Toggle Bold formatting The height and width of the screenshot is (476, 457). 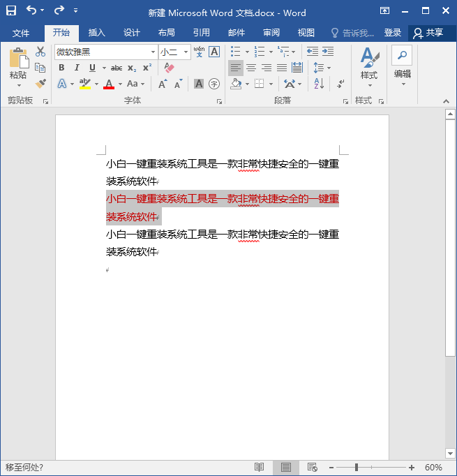point(61,68)
